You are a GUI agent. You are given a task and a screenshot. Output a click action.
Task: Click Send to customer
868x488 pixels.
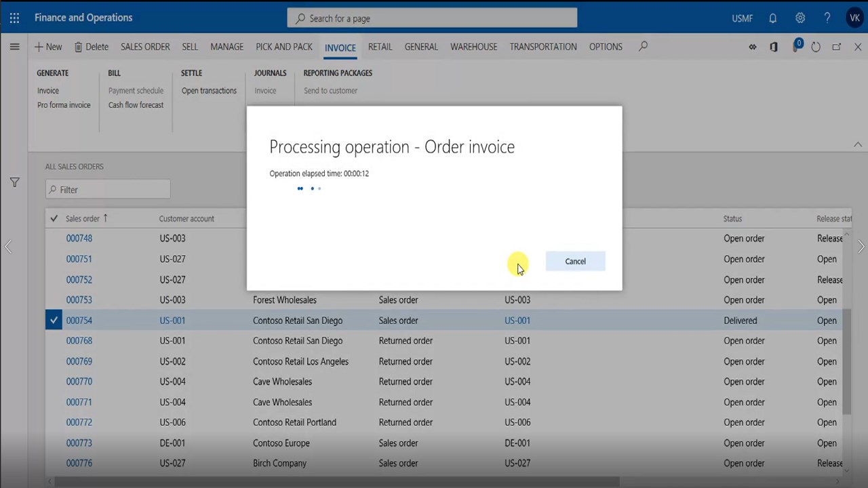330,91
